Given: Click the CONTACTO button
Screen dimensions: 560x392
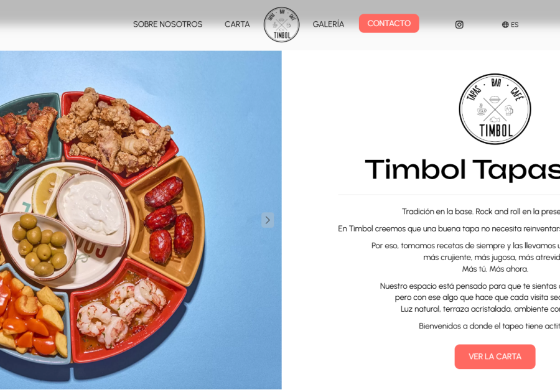Looking at the screenshot, I should click(389, 23).
